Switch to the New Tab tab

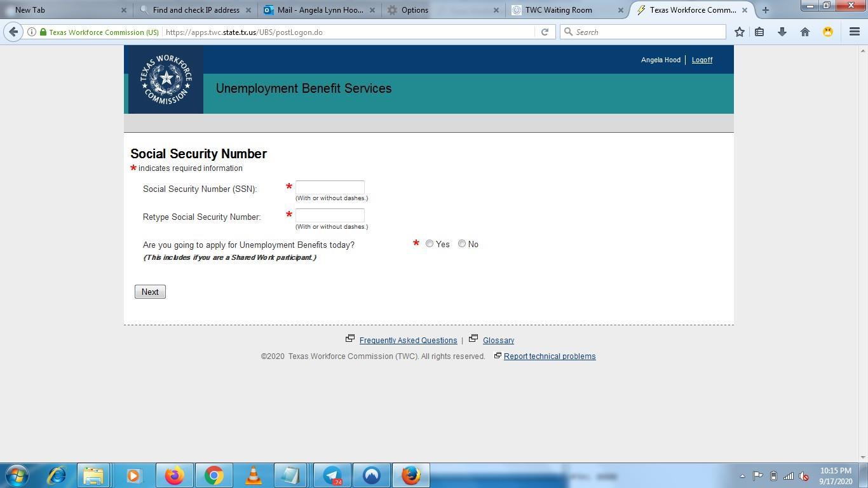click(67, 10)
